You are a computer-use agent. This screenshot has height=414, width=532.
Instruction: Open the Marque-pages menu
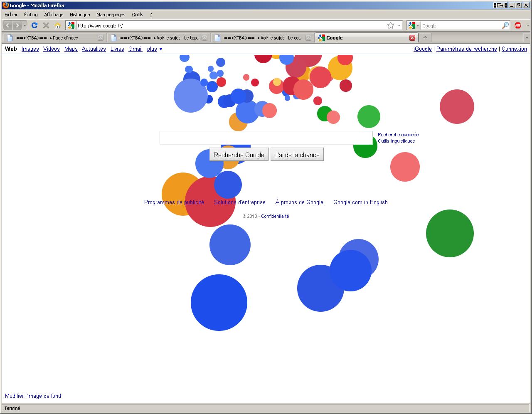(x=111, y=15)
